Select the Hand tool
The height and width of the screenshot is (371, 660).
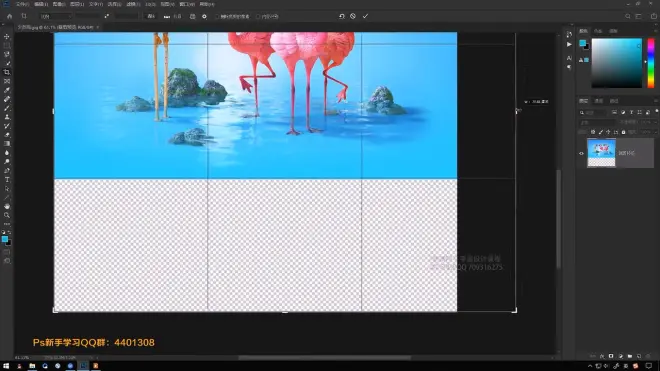point(7,206)
